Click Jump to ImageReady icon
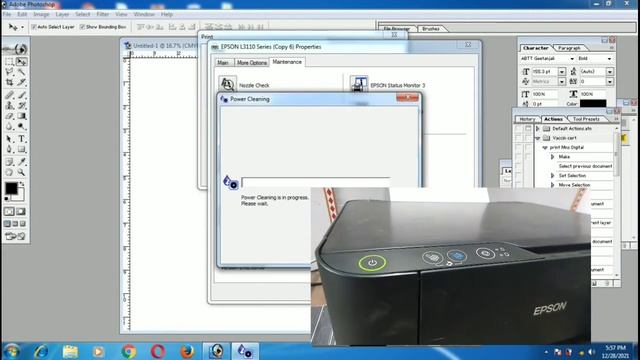The height and width of the screenshot is (360, 640). tap(15, 236)
